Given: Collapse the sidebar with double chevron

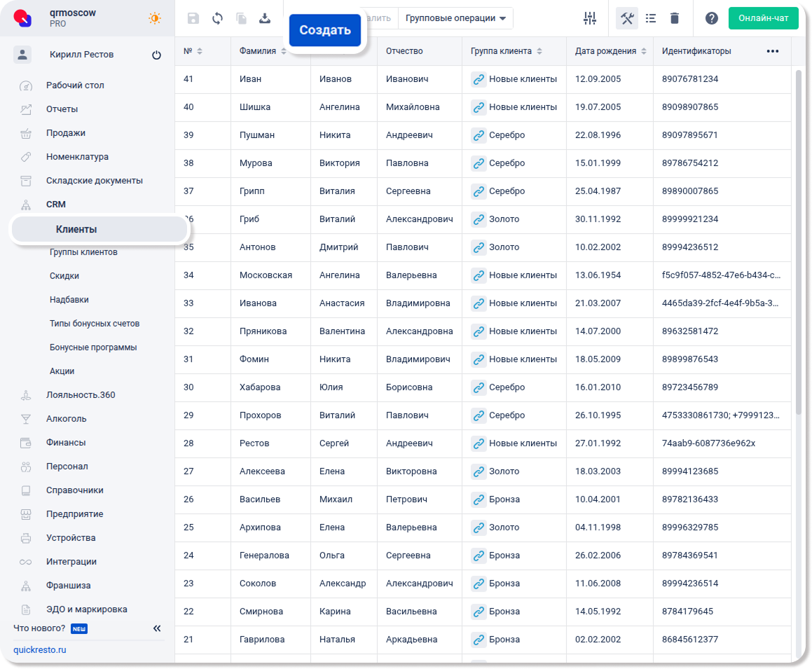Looking at the screenshot, I should point(157,628).
